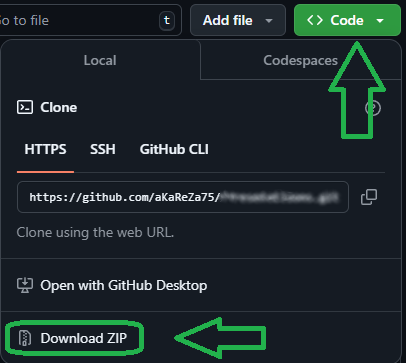Screen dimensions: 406x363
Task: Select the HTTPS clone tab
Action: (x=45, y=149)
